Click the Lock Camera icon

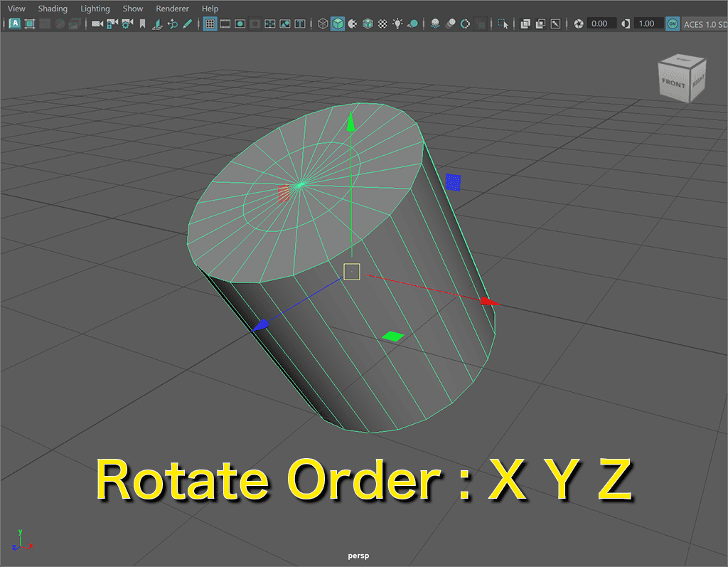pos(112,23)
